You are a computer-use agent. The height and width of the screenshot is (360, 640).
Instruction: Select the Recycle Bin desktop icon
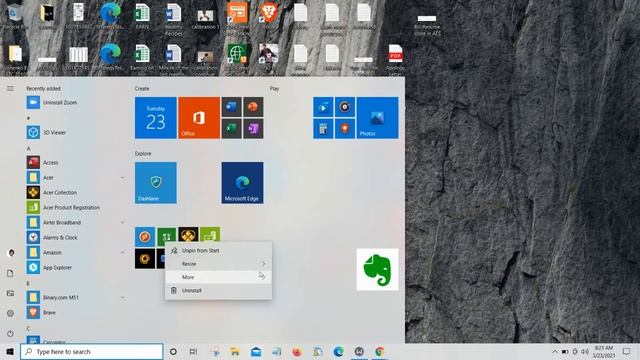(x=15, y=16)
